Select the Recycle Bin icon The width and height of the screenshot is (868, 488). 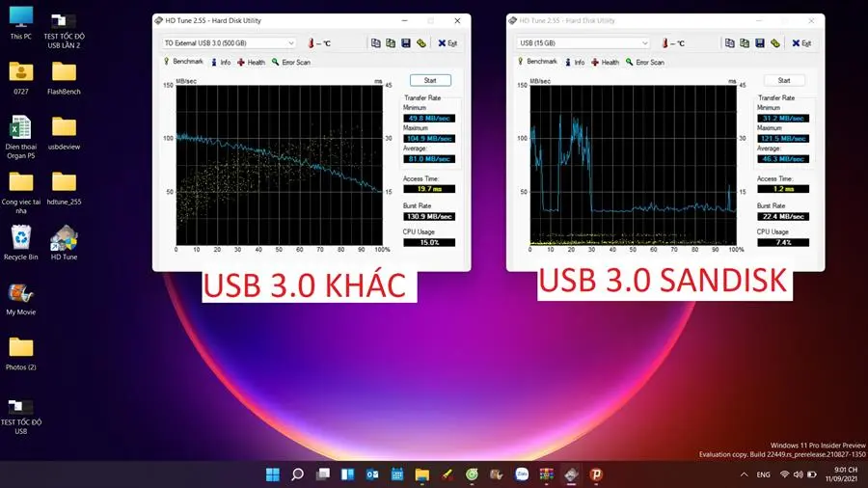20,242
